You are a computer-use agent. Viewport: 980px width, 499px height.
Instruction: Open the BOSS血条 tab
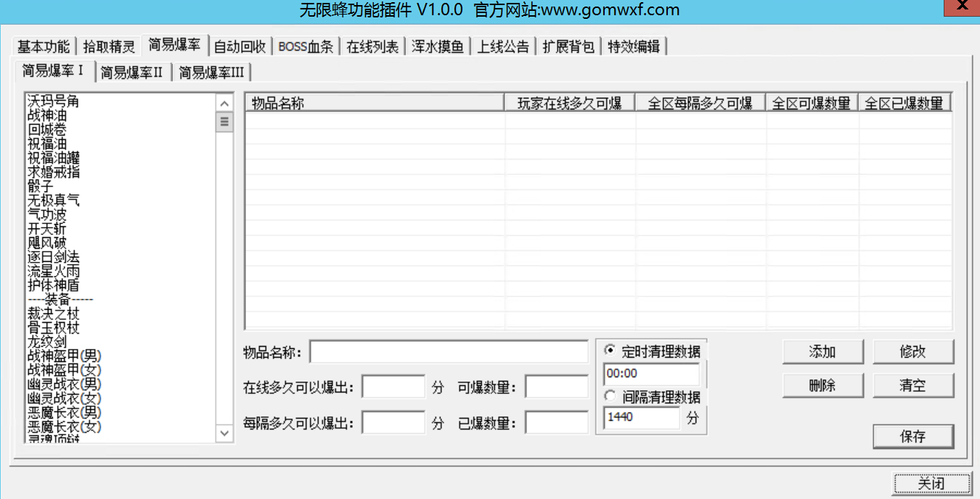click(x=306, y=46)
